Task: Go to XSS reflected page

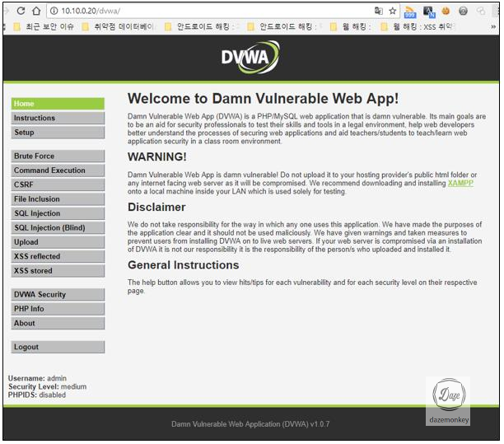Action: (x=58, y=256)
